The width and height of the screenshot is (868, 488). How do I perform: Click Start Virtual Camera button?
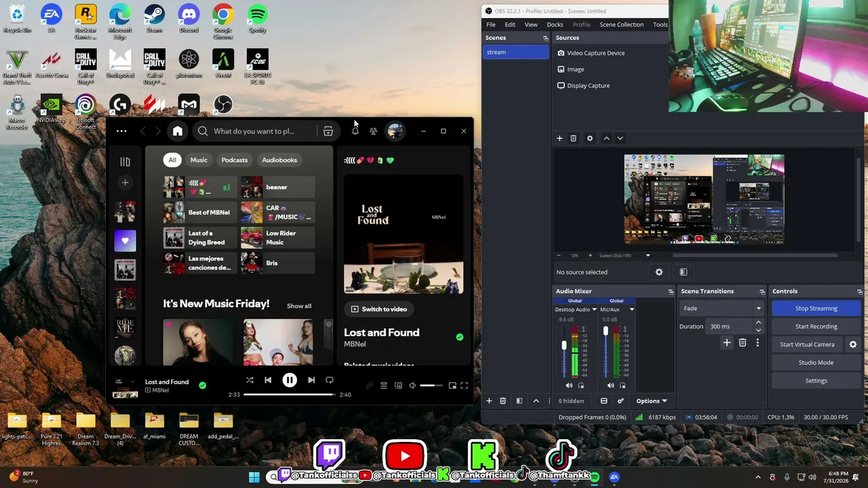click(807, 344)
